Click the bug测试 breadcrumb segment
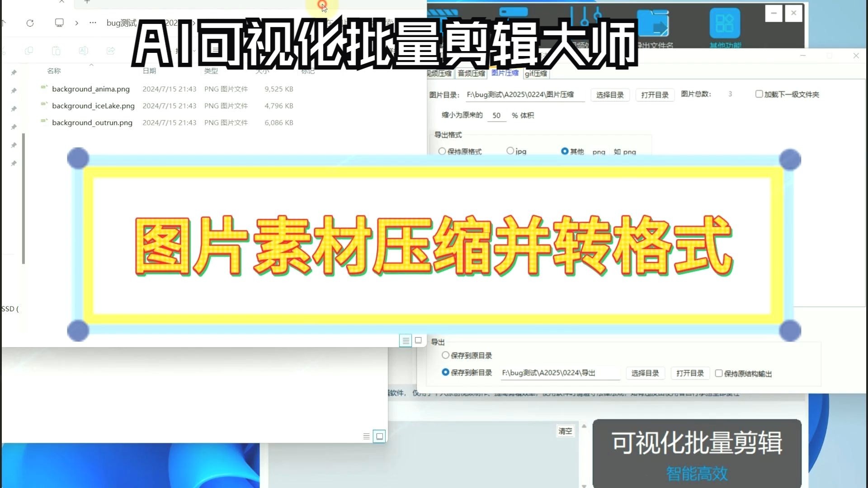Image resolution: width=868 pixels, height=488 pixels. point(121,23)
